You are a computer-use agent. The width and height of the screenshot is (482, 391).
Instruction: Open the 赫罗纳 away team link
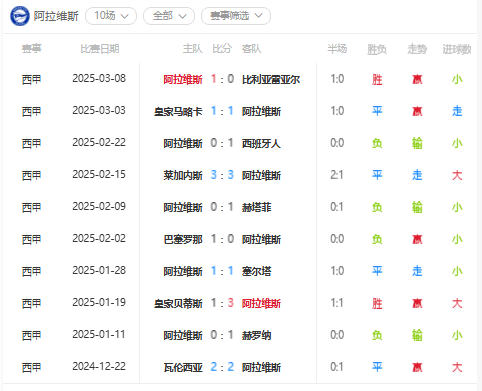(x=257, y=335)
